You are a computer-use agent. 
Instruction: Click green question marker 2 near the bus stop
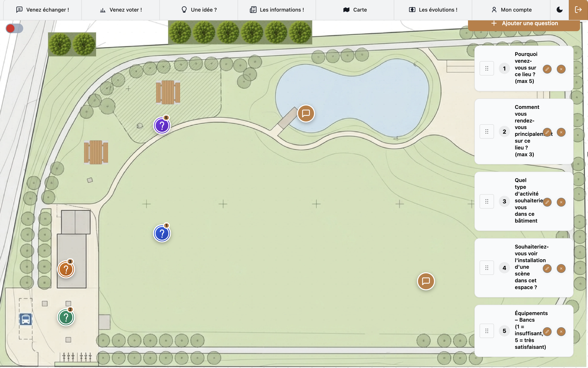coord(66,317)
